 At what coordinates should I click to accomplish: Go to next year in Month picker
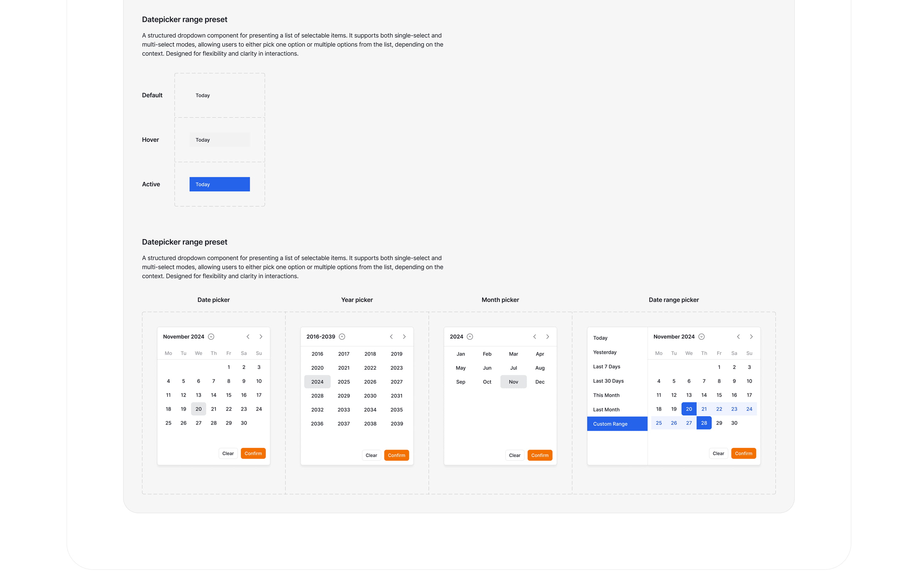[547, 337]
